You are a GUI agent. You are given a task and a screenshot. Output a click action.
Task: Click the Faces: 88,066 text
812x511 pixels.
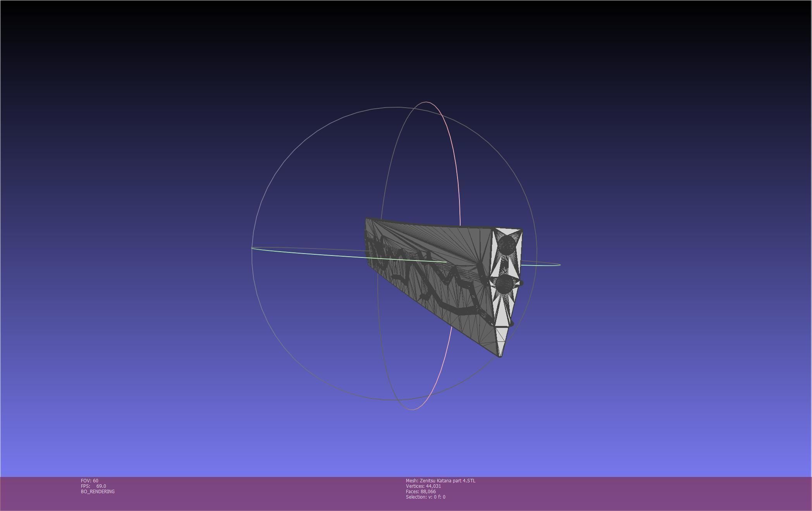click(421, 491)
